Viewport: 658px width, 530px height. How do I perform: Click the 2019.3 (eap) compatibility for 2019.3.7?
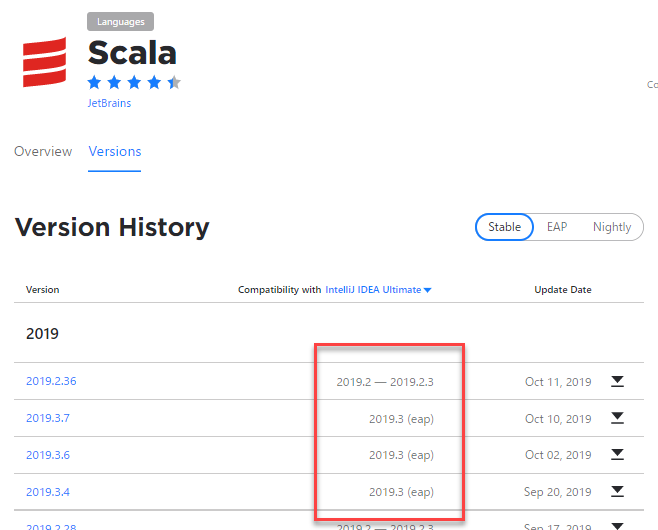pyautogui.click(x=401, y=419)
